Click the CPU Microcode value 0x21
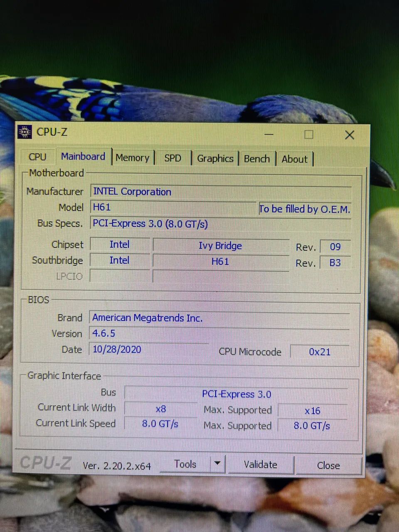The image size is (399, 532). (320, 352)
